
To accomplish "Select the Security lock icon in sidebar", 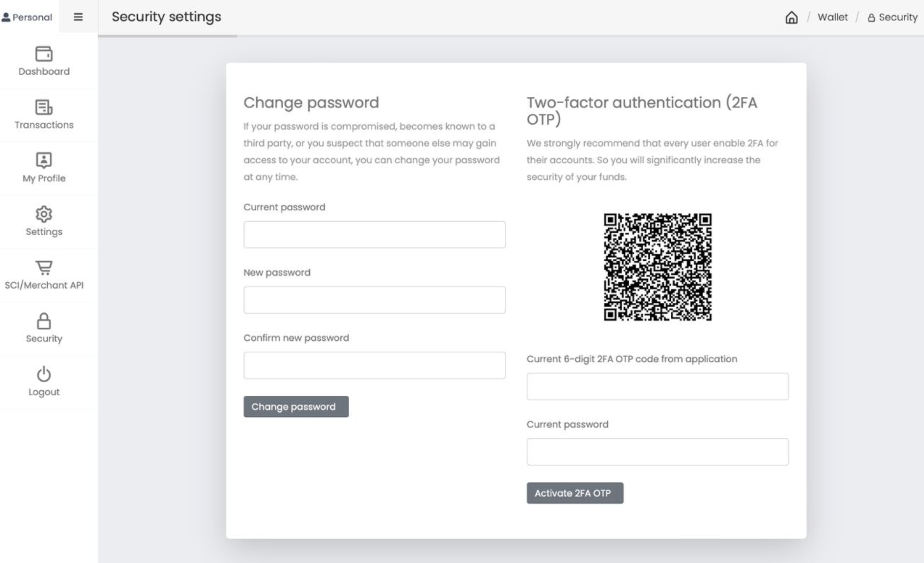I will (44, 321).
